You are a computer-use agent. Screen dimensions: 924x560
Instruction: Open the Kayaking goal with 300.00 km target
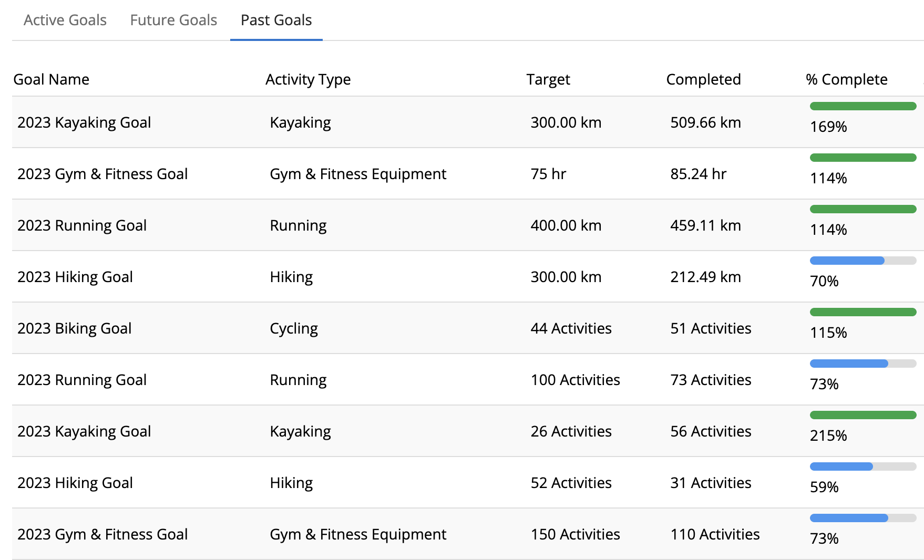click(x=84, y=122)
